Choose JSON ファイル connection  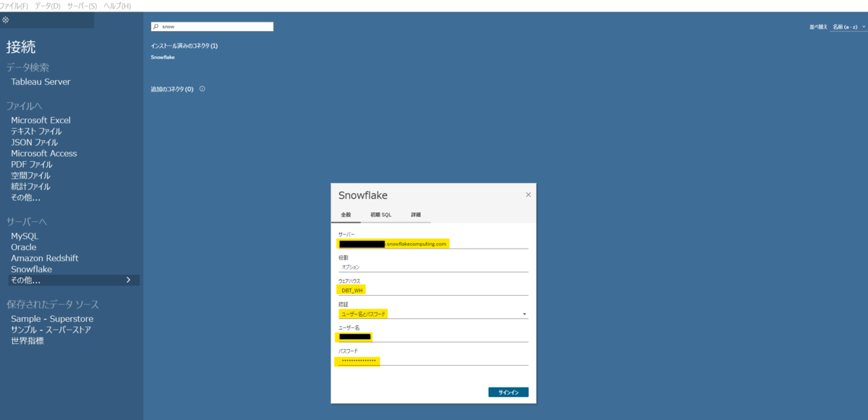(x=34, y=142)
